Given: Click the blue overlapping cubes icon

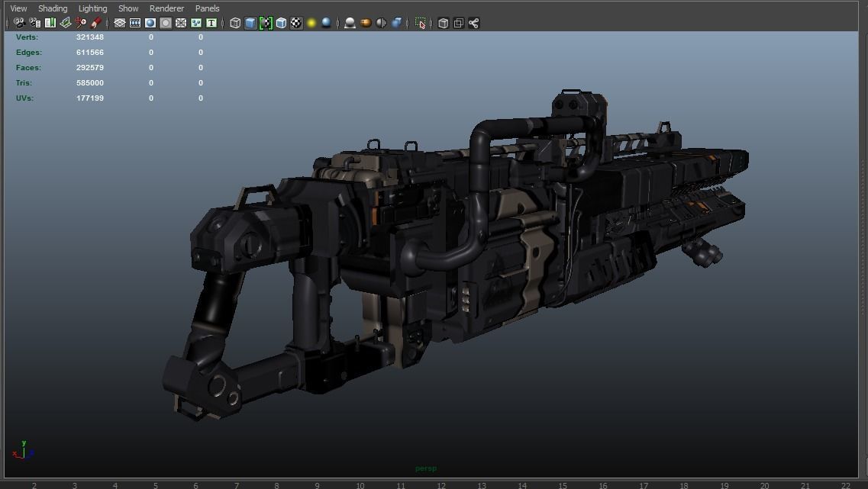Looking at the screenshot, I should coord(396,23).
